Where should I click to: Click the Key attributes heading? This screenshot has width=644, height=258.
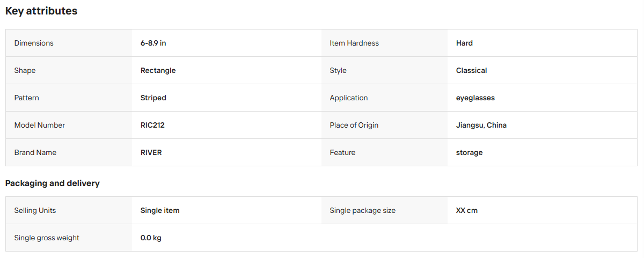point(41,11)
